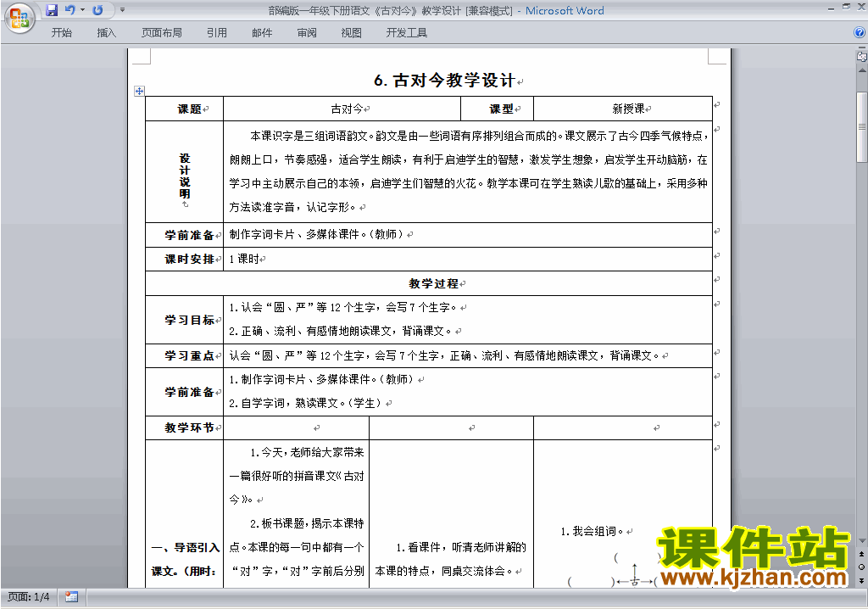
Task: Click the 学习目标 label cell
Action: 184,320
